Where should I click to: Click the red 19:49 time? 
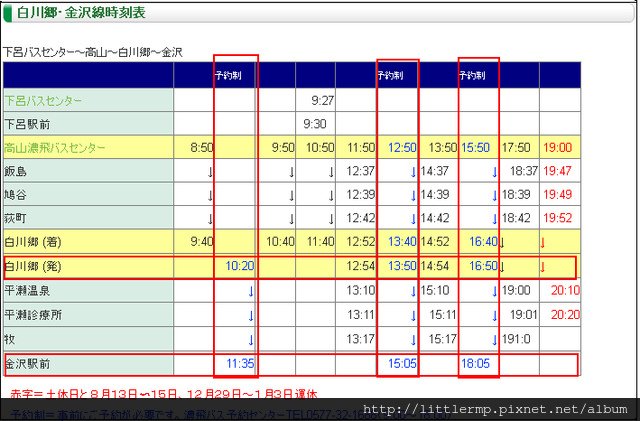[x=558, y=194]
